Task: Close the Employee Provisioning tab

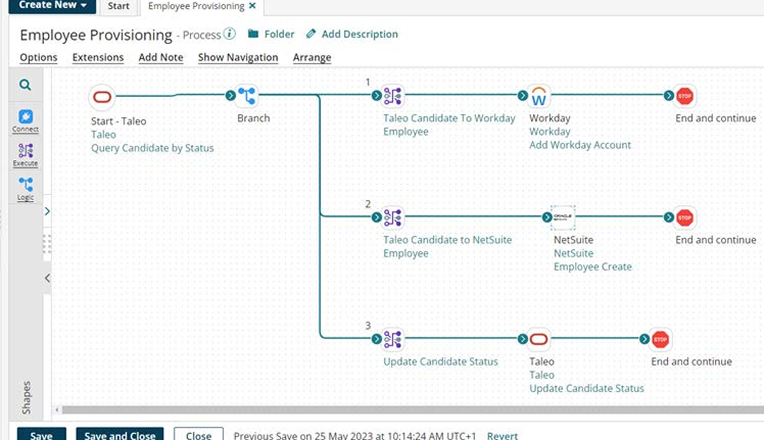Action: click(x=252, y=7)
